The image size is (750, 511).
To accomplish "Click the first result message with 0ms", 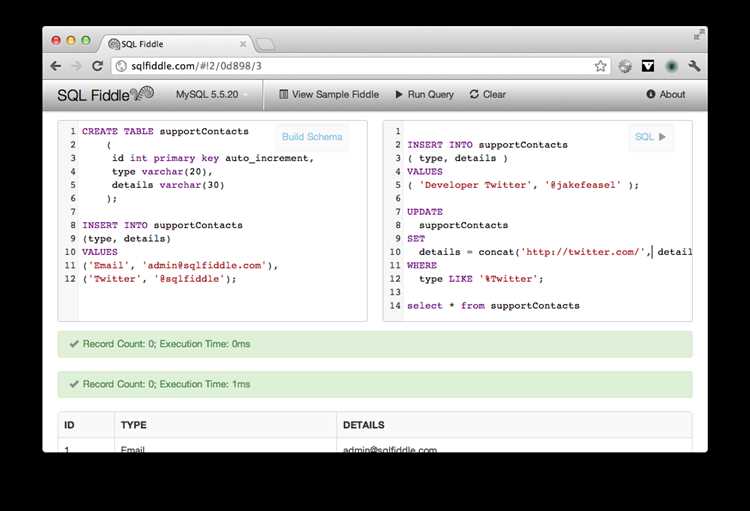I will 375,344.
